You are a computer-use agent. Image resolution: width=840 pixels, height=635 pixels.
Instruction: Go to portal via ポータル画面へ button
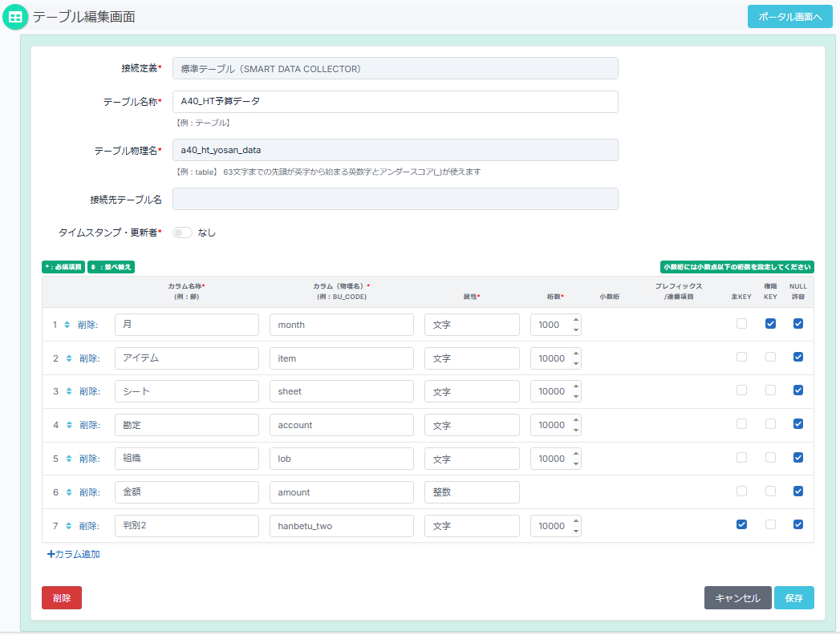coord(789,17)
